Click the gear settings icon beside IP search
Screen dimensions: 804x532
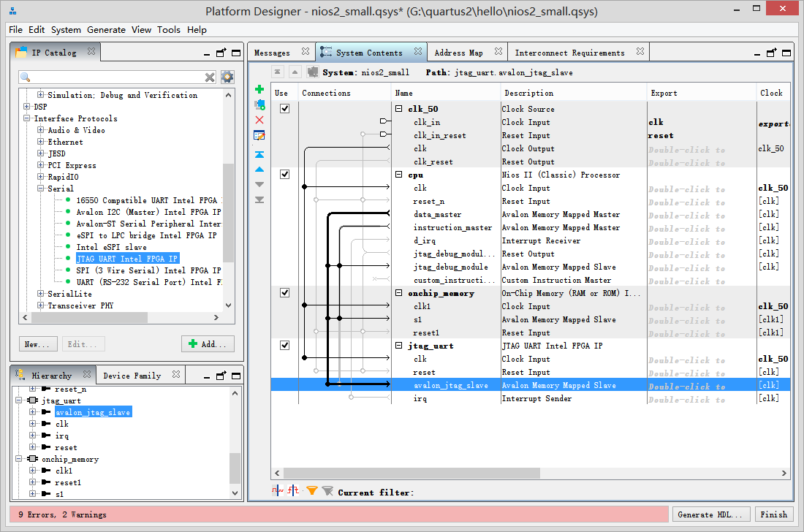(x=227, y=77)
